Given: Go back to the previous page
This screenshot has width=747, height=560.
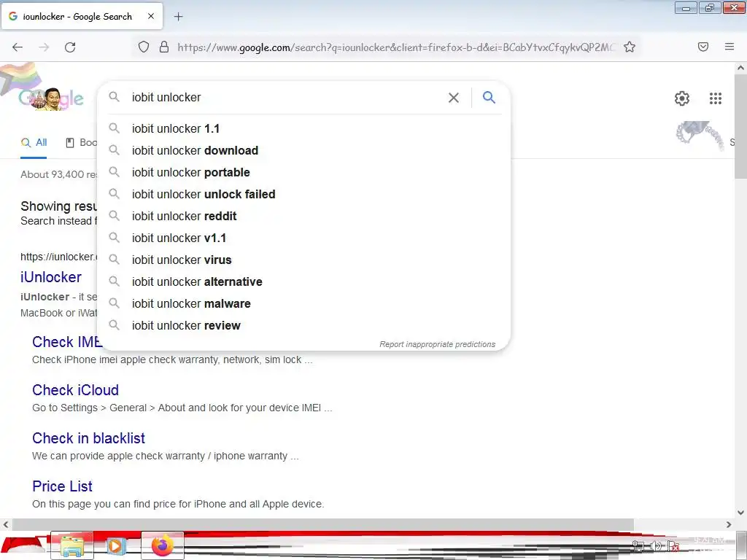Looking at the screenshot, I should 18,47.
